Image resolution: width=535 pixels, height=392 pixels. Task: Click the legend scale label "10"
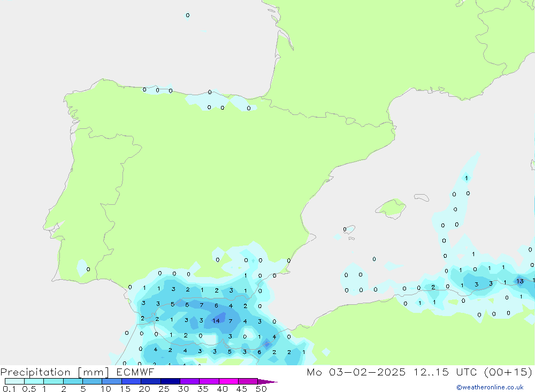(106, 389)
